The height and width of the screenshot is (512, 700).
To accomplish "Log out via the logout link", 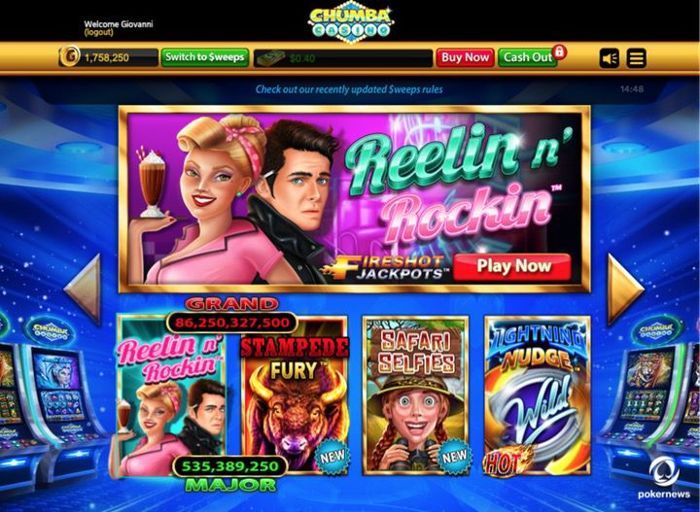I will coord(99,33).
